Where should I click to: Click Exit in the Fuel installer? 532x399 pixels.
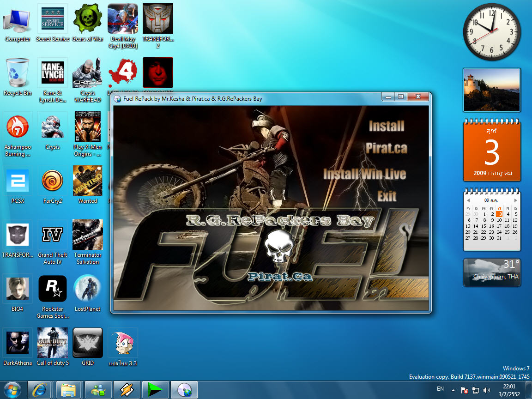click(x=387, y=196)
